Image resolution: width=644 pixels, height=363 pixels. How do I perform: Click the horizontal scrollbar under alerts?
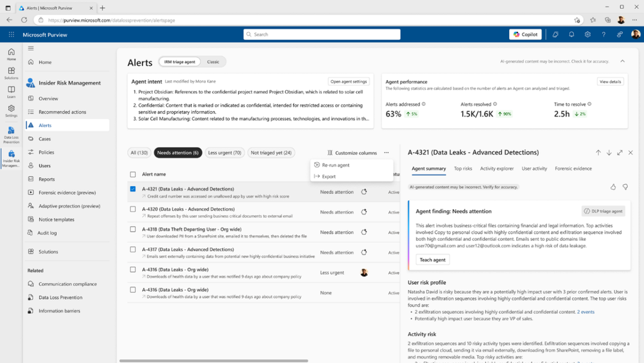pos(214,361)
